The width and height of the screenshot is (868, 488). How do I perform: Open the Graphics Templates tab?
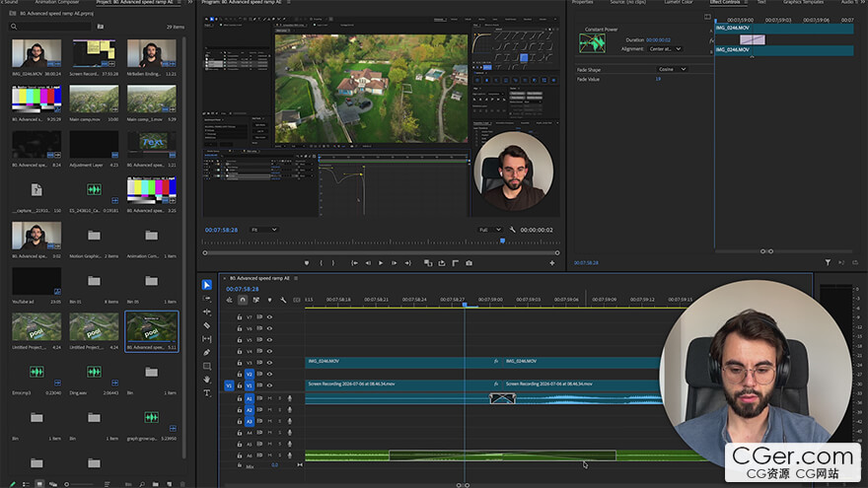tap(803, 2)
